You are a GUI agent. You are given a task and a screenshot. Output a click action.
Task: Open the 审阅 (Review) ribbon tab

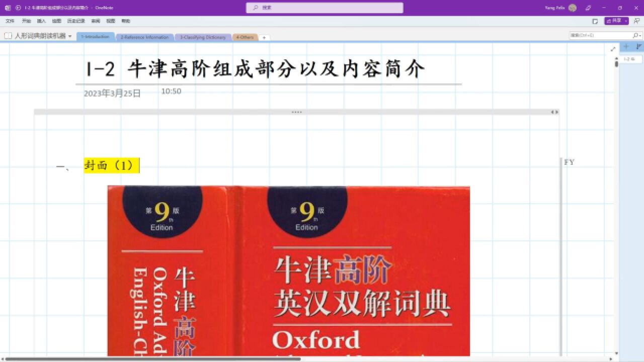[x=96, y=21]
